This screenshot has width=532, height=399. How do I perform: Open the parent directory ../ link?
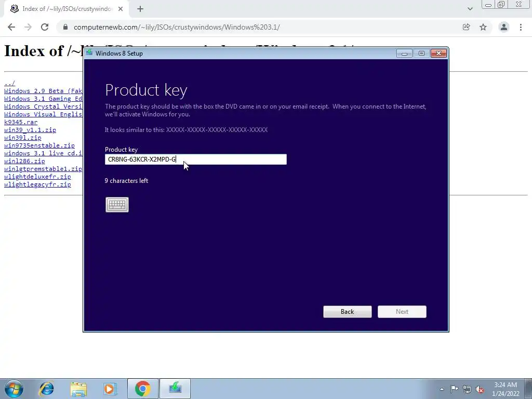click(x=9, y=83)
